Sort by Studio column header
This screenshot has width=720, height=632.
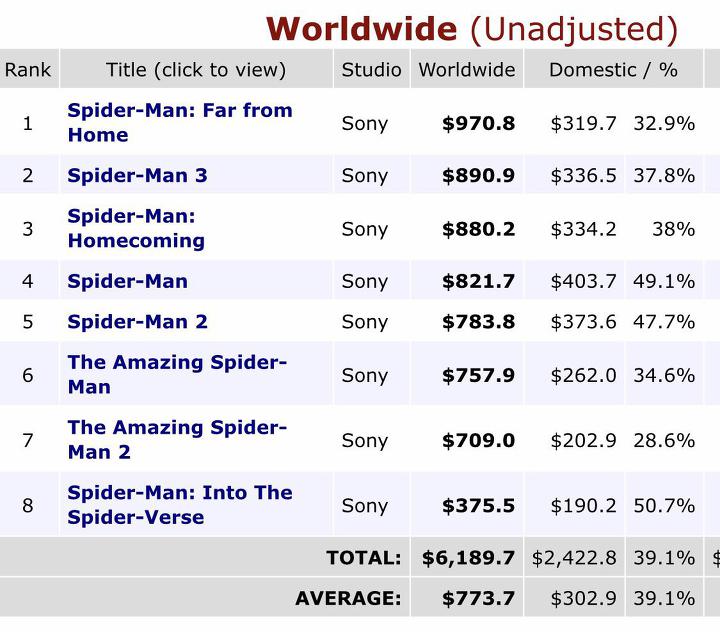pyautogui.click(x=371, y=69)
